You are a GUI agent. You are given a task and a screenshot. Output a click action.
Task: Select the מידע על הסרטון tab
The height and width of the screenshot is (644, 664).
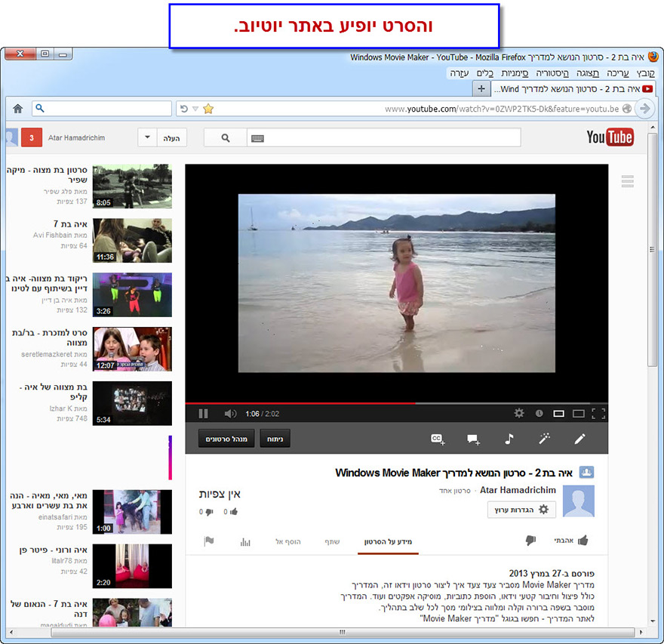click(x=388, y=541)
